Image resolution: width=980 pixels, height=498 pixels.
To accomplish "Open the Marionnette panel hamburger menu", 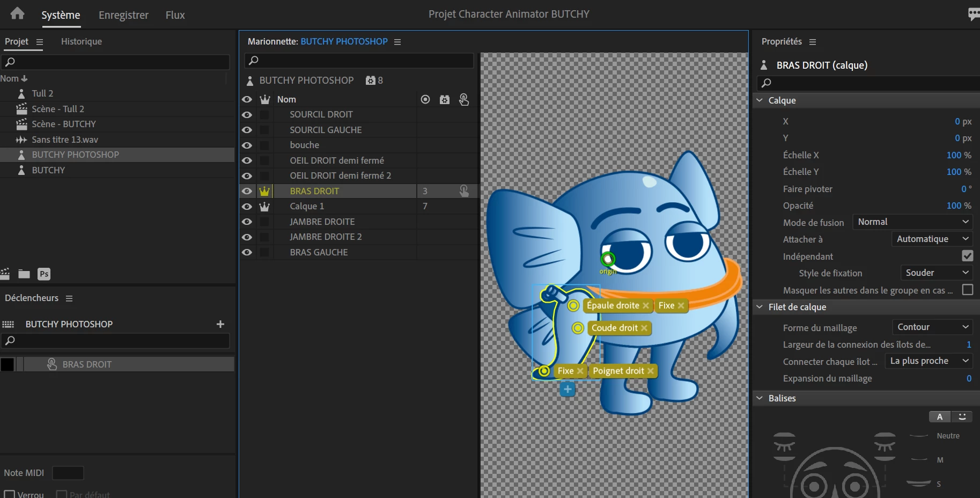I will tap(397, 42).
